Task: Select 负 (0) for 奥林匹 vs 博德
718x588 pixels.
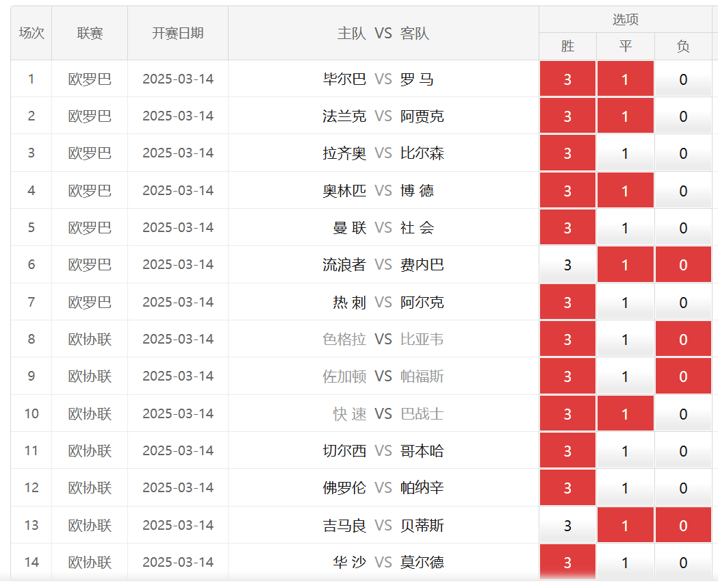Action: tap(683, 190)
